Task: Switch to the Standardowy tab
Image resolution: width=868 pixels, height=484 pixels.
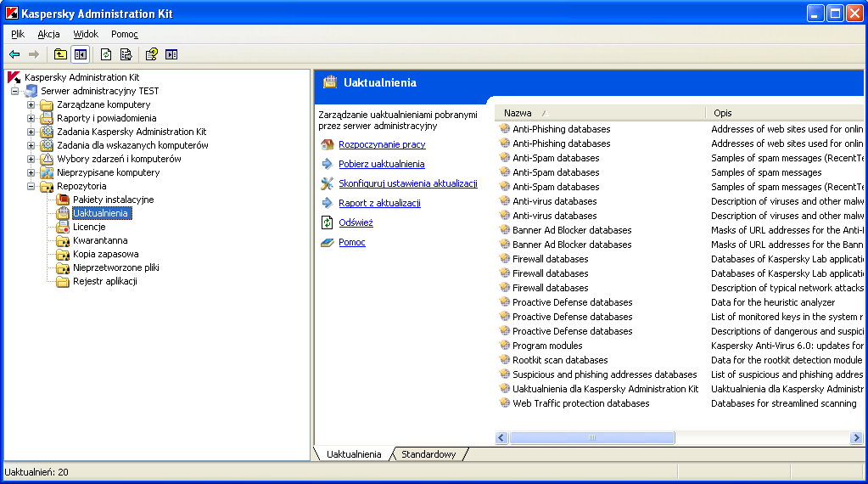Action: click(428, 454)
